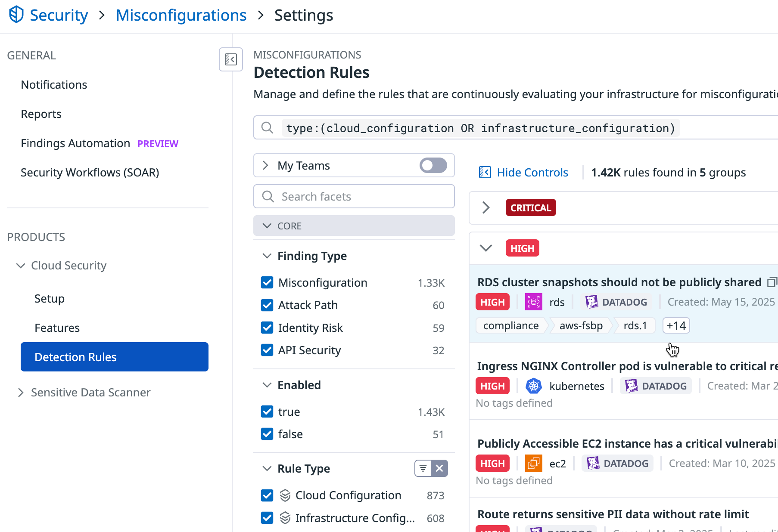Click the Datadog icon on the RDS rule
Screen dimensions: 778x532
click(x=592, y=302)
